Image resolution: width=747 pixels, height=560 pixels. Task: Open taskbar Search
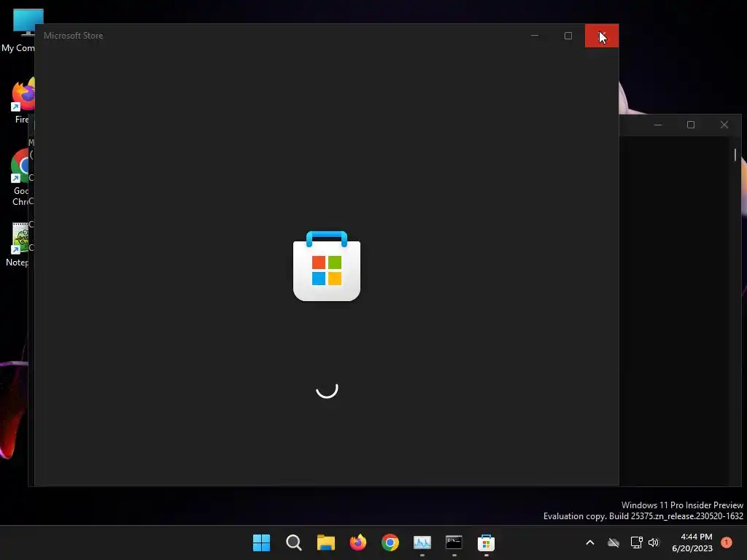(x=293, y=542)
